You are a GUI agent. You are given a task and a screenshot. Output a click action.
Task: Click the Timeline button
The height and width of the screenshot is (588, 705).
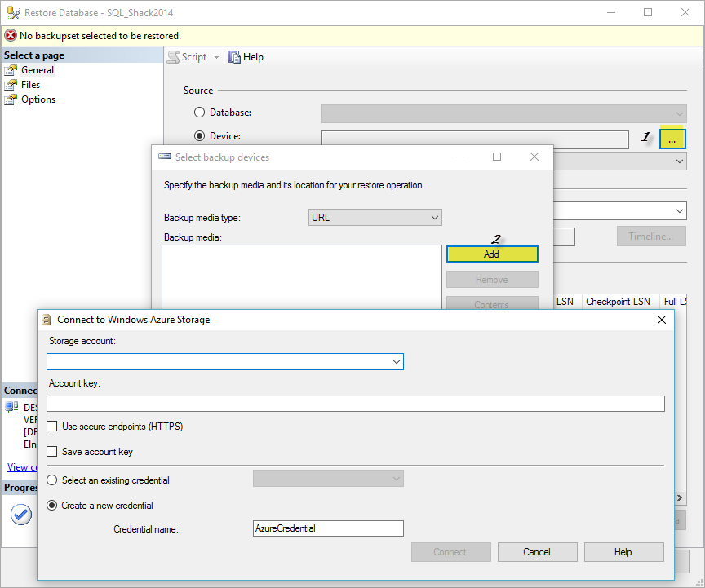point(651,237)
